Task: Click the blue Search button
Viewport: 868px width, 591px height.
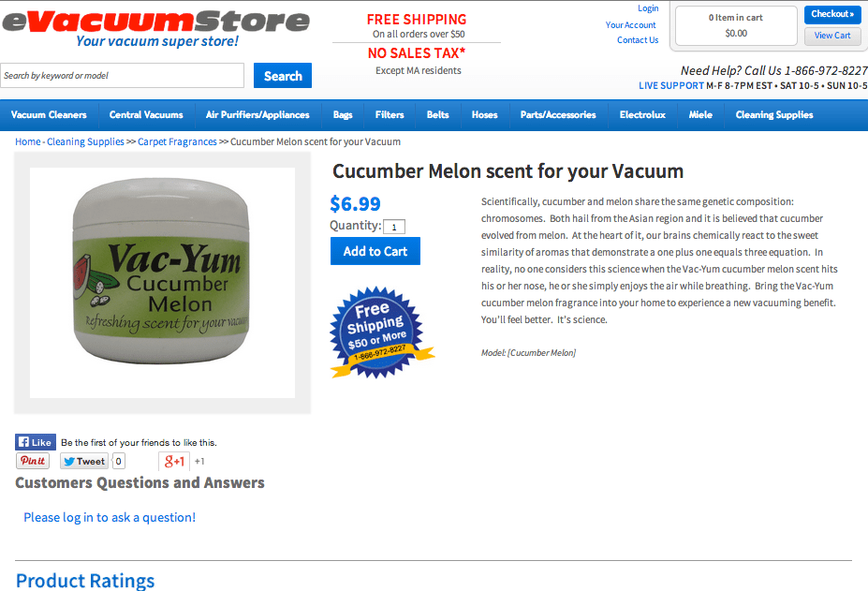Action: coord(283,75)
